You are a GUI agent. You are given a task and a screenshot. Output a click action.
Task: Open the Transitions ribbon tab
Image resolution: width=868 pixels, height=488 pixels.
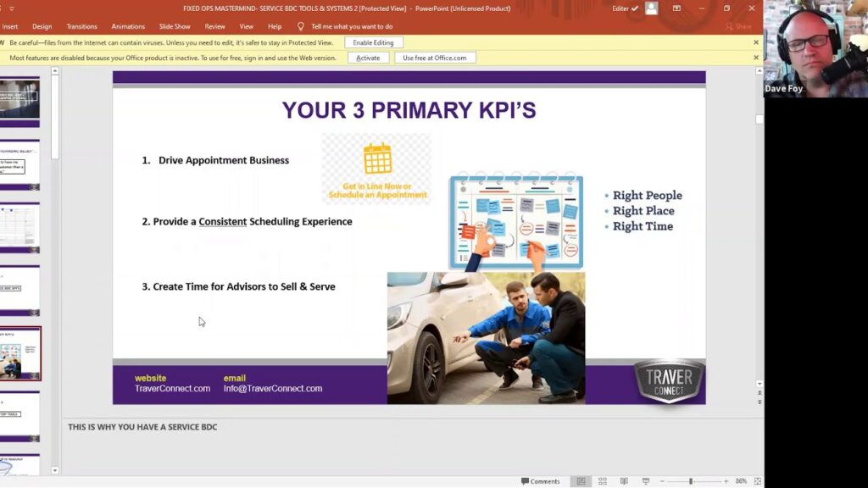click(x=81, y=26)
